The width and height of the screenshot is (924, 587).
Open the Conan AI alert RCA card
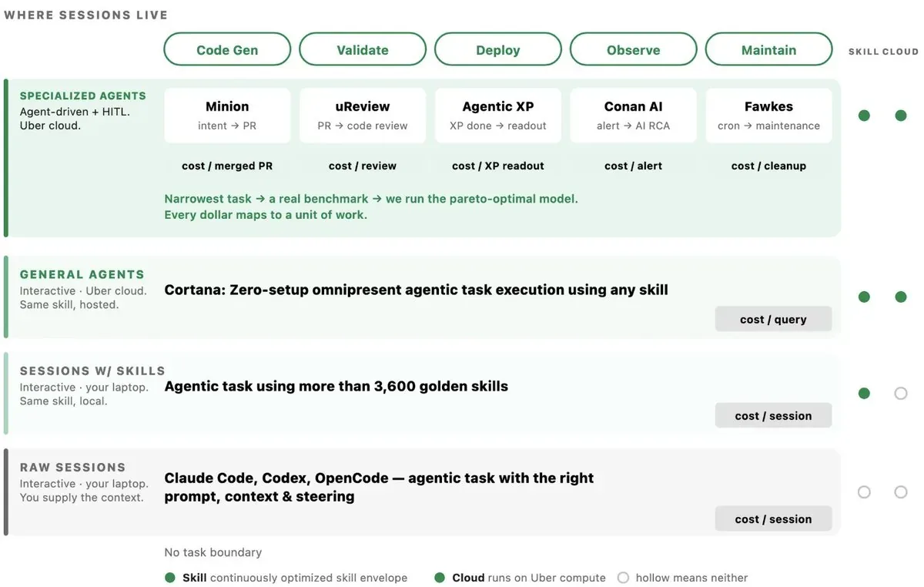634,116
